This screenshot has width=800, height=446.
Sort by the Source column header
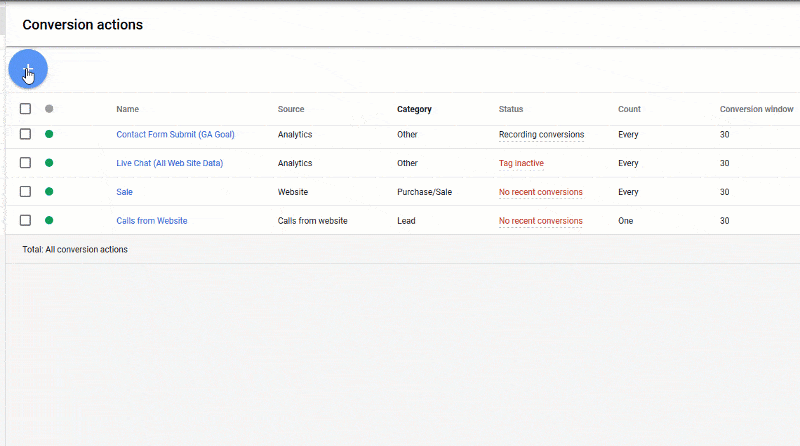coord(291,109)
